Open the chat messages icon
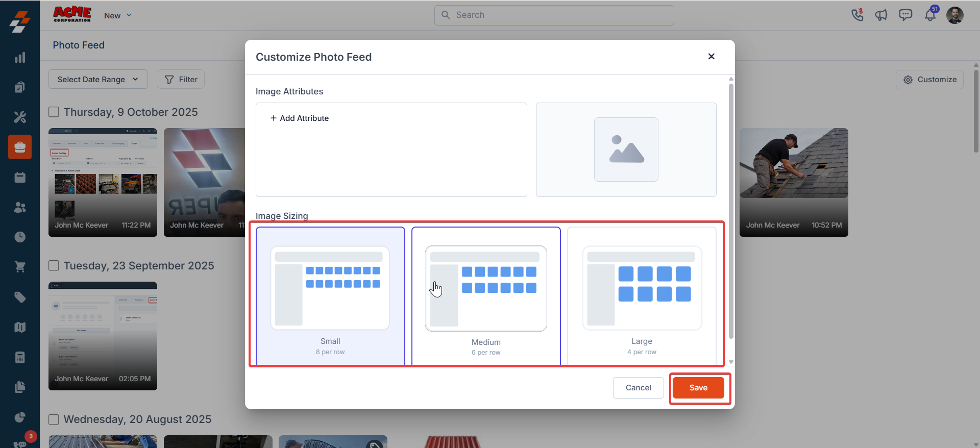Image resolution: width=980 pixels, height=448 pixels. pyautogui.click(x=905, y=15)
